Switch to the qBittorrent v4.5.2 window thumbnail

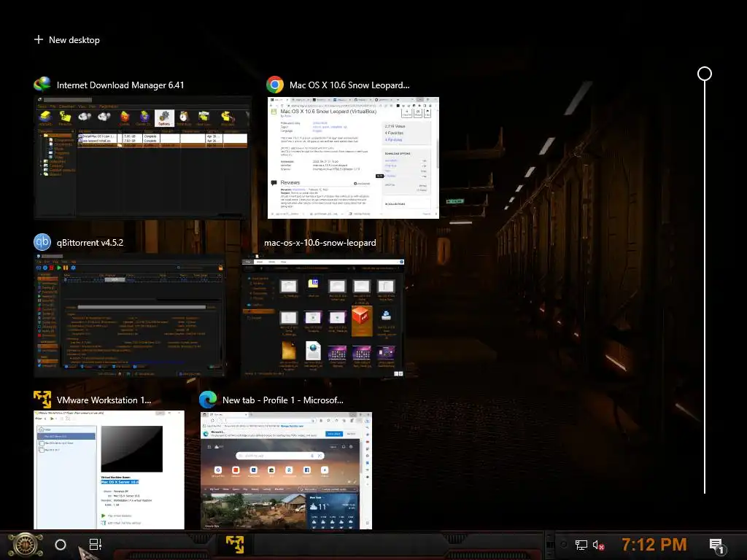click(129, 315)
